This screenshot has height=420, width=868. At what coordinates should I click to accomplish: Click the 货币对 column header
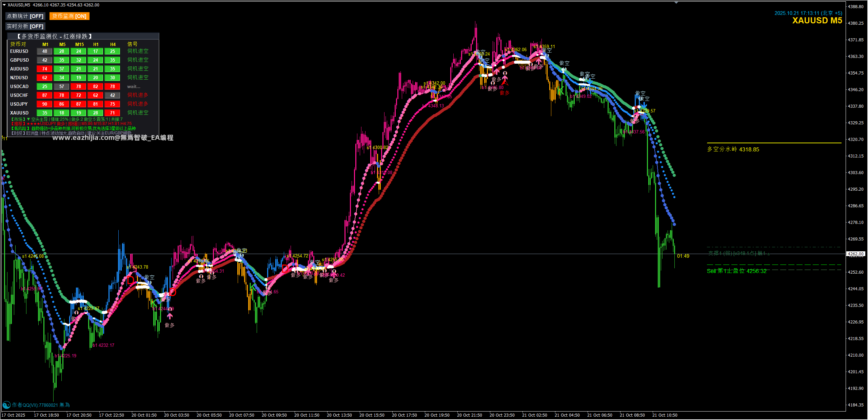pos(18,44)
